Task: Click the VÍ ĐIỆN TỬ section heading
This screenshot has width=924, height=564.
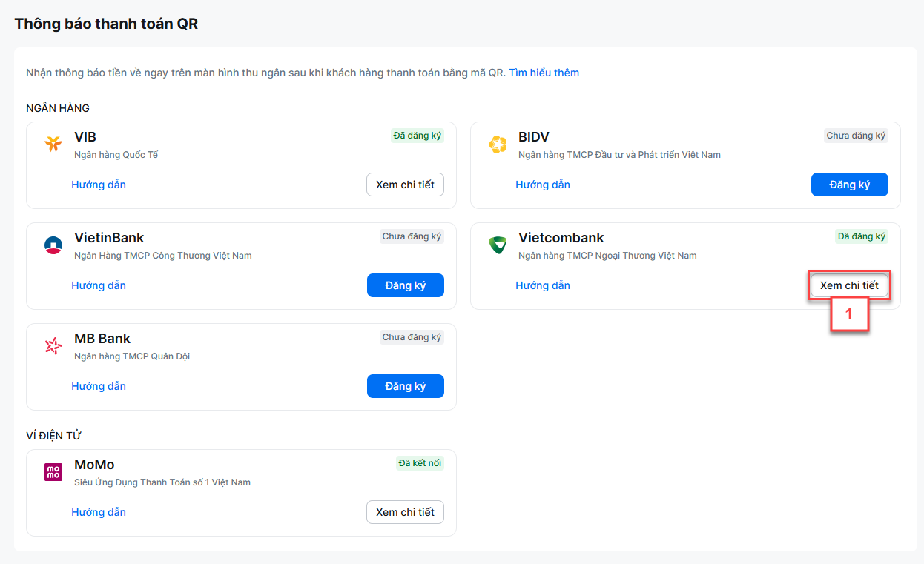Action: coord(53,436)
